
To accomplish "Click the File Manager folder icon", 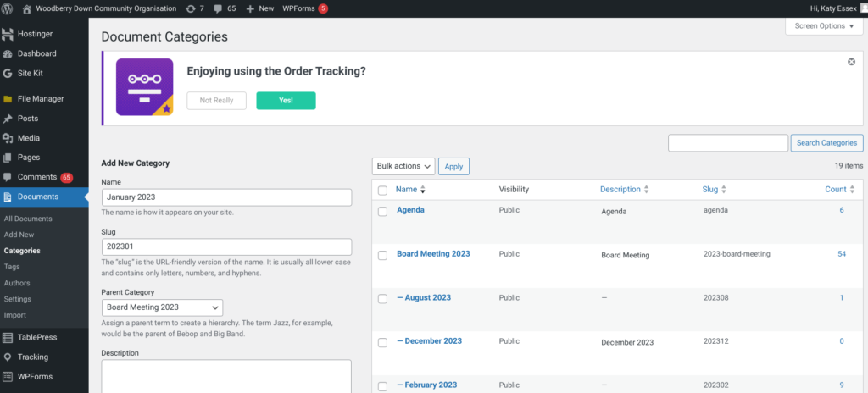I will coord(8,99).
